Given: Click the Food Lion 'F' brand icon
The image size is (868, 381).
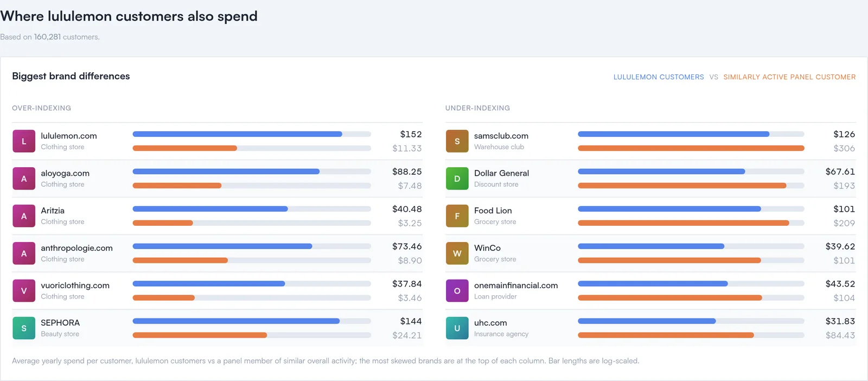Looking at the screenshot, I should point(457,216).
